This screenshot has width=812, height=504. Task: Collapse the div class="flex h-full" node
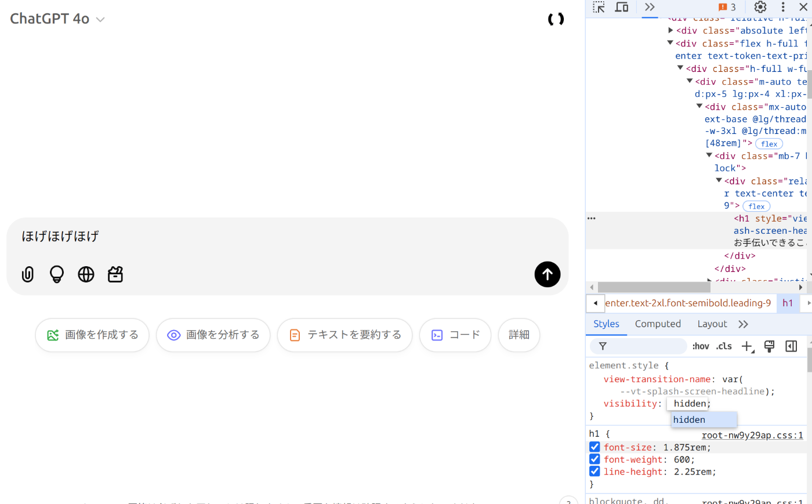click(670, 43)
